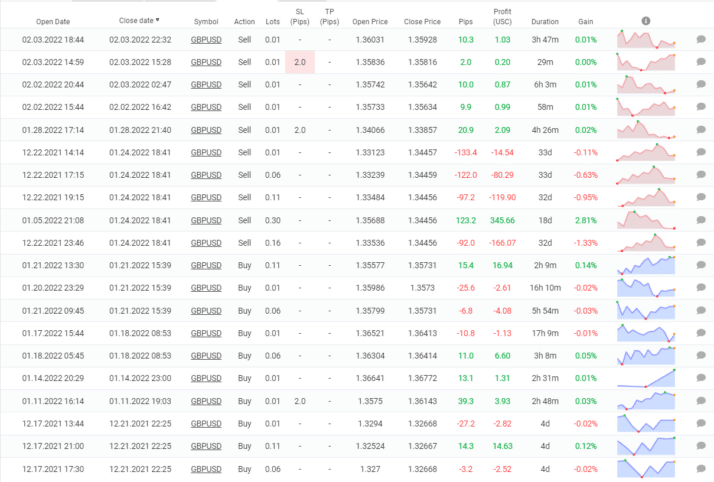This screenshot has width=714, height=482.
Task: Click mini chart for trade opened 12.22.2021 14:14
Action: [x=646, y=152]
